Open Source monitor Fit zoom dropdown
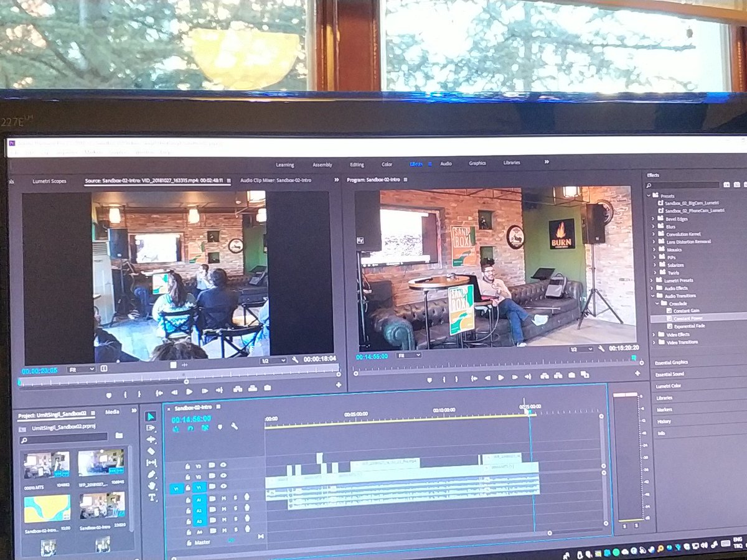The image size is (747, 560). tap(81, 369)
